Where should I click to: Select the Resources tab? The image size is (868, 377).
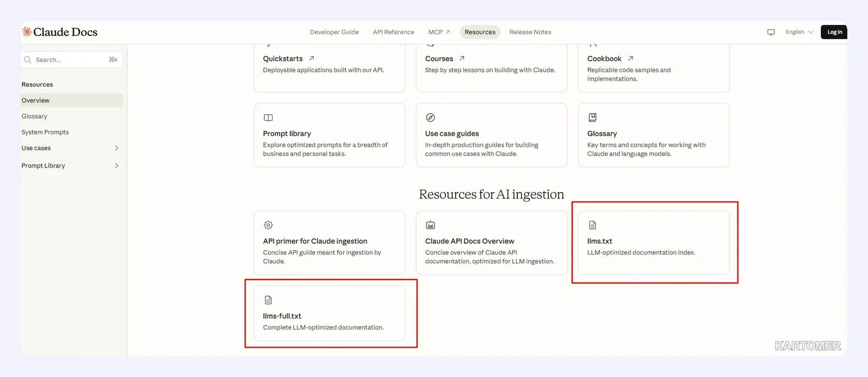click(480, 32)
